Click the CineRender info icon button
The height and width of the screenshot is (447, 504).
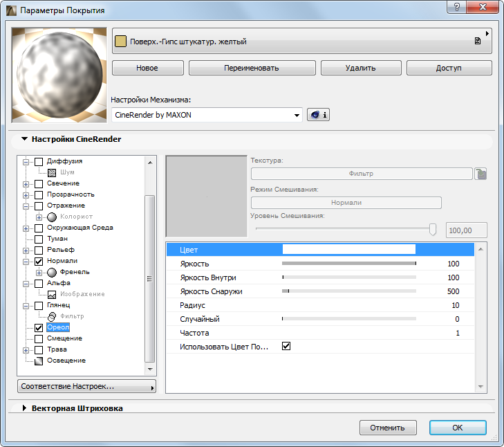click(318, 115)
